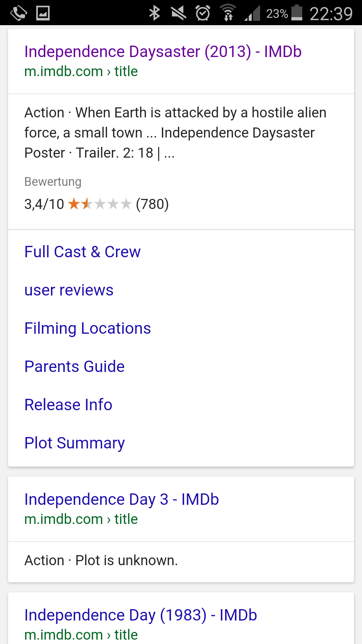Open Independence Day 3 IMDb result

(121, 499)
